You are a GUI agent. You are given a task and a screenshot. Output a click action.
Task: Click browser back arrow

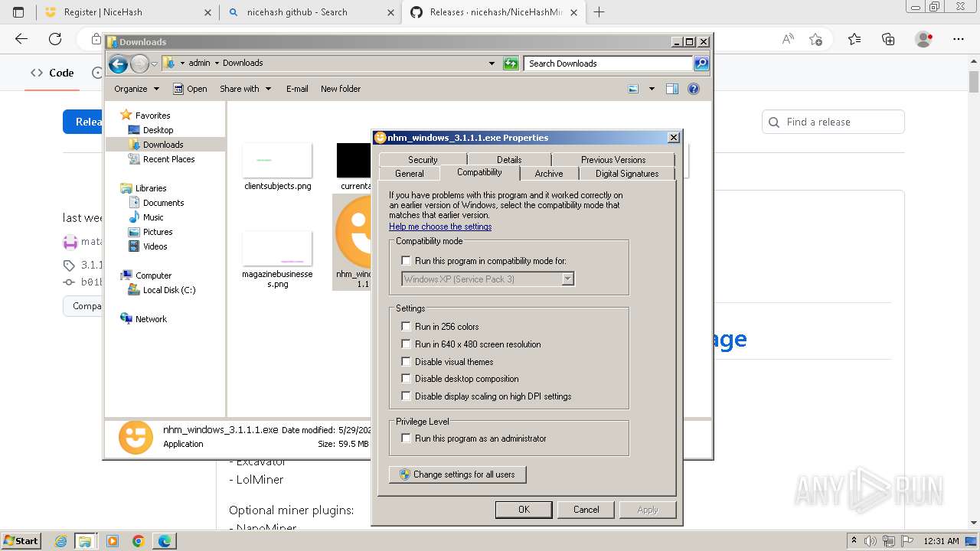pos(21,39)
